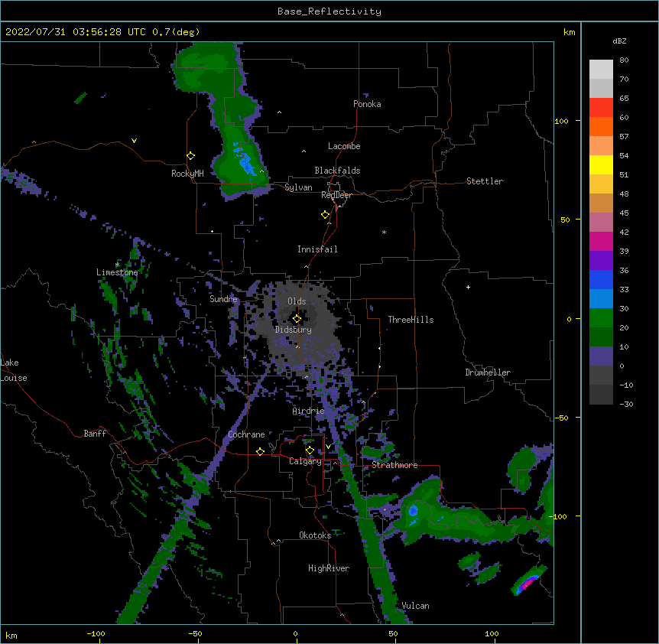Pick the light gray 70-80 dBZ swatch
The image size is (659, 644).
click(x=601, y=70)
